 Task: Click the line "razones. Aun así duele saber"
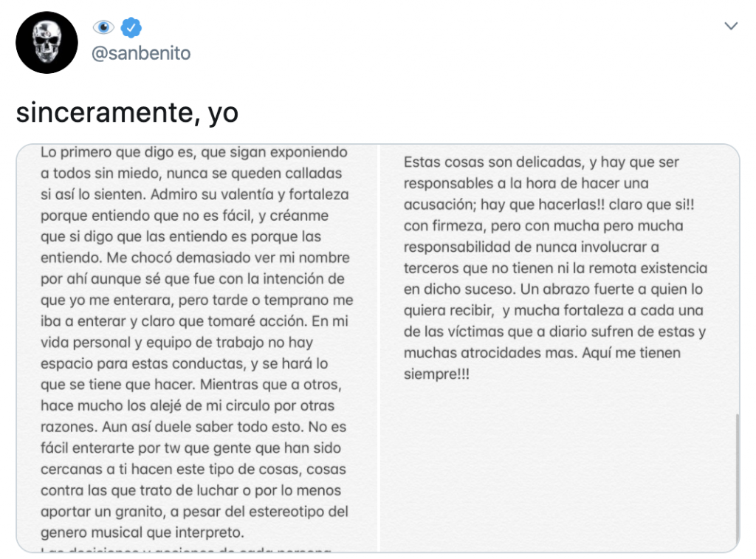click(193, 427)
